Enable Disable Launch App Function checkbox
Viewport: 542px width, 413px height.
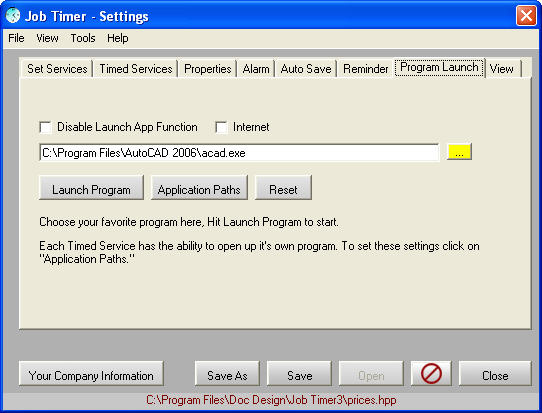point(46,127)
